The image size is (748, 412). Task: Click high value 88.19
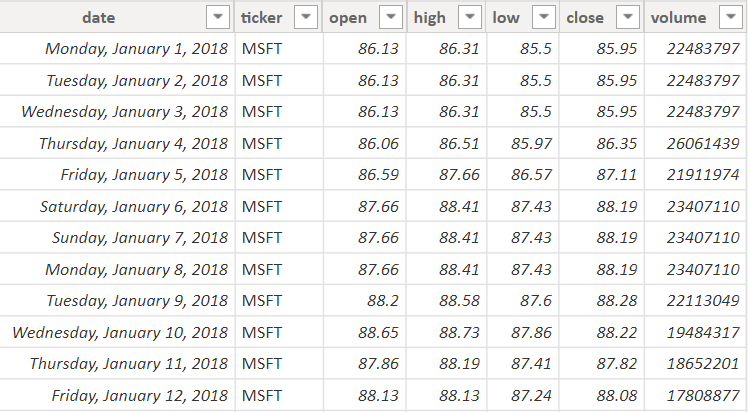(x=459, y=364)
